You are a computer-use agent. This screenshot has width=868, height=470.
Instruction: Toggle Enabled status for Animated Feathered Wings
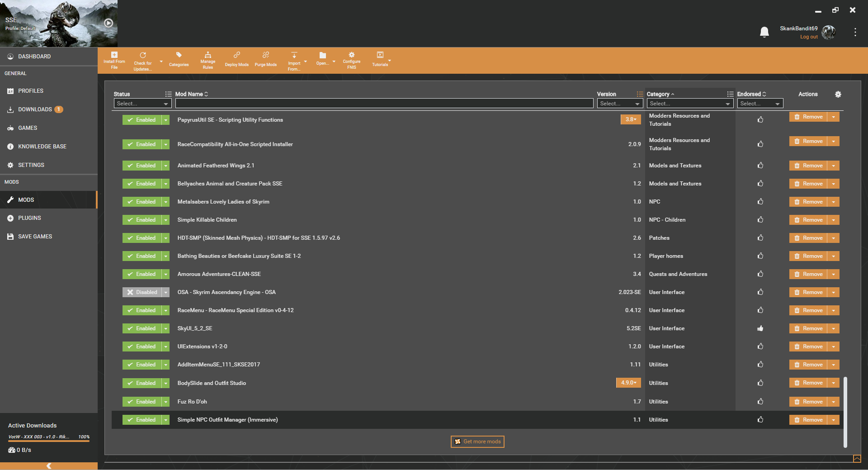tap(142, 166)
